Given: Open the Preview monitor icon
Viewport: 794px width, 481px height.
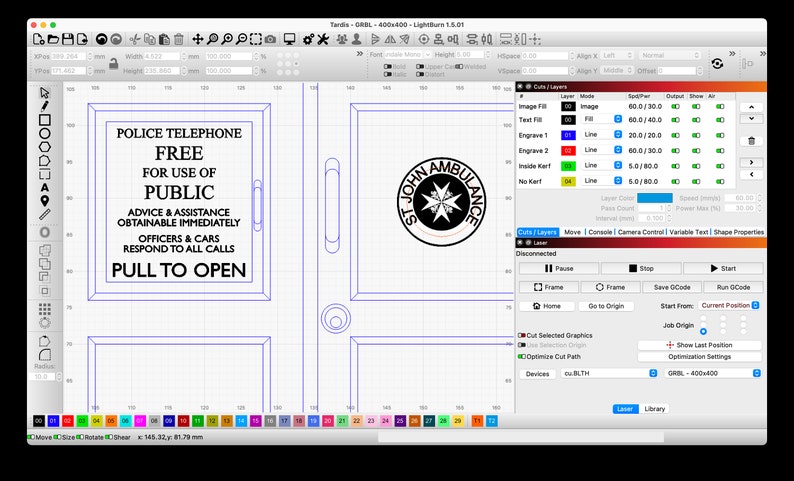Looking at the screenshot, I should [x=290, y=39].
